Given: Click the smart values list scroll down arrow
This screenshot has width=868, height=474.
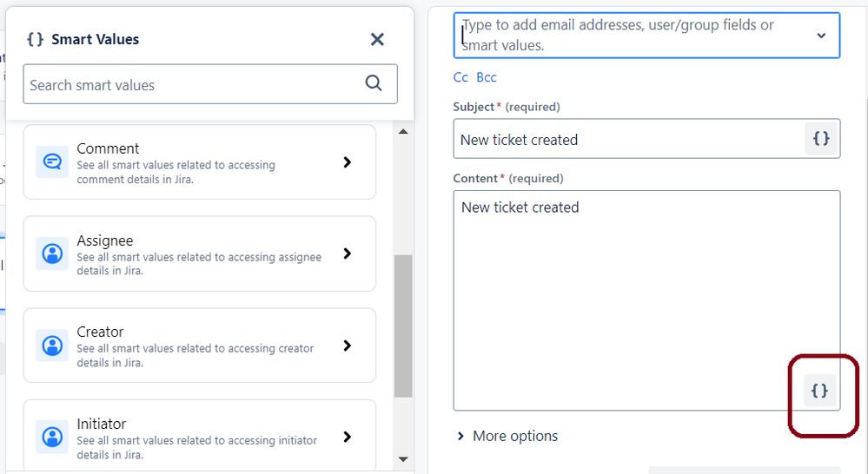Looking at the screenshot, I should (x=403, y=458).
